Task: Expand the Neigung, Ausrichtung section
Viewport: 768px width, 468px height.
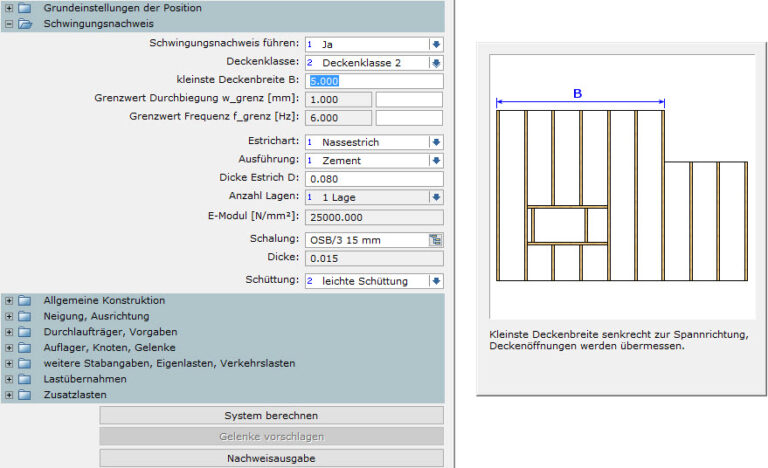Action: pyautogui.click(x=9, y=316)
